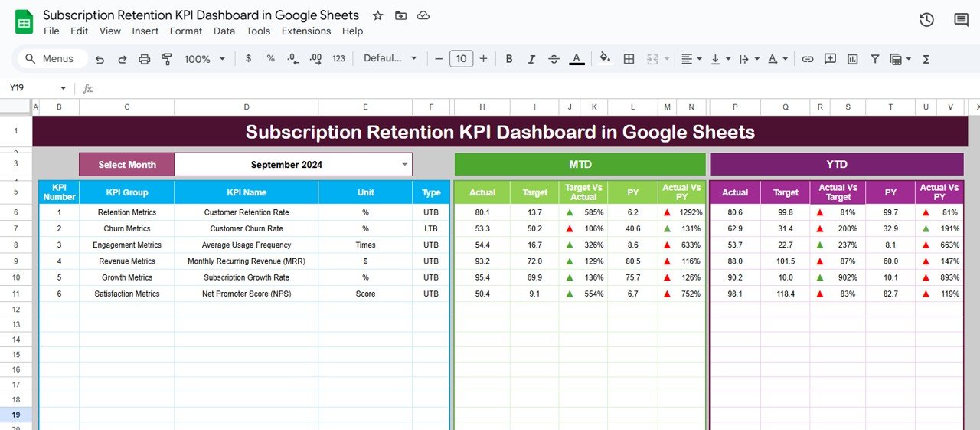Open the Extensions menu

(306, 31)
